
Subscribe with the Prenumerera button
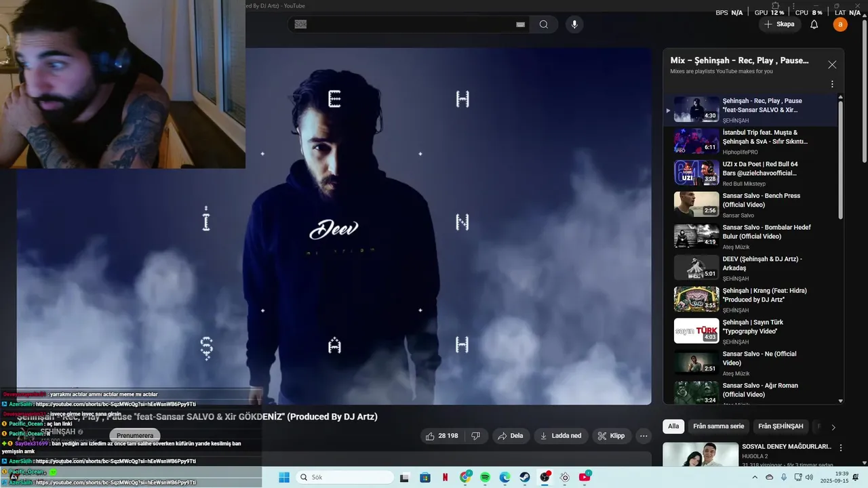tap(135, 435)
